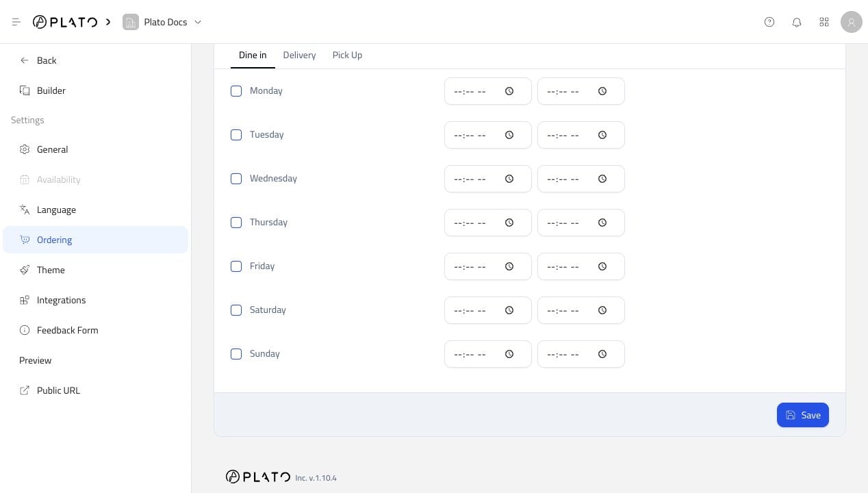Click the Integrations blocks icon
868x493 pixels.
click(25, 300)
